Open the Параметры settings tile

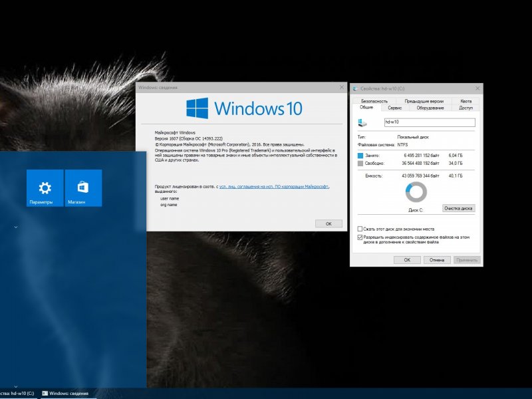coord(45,188)
